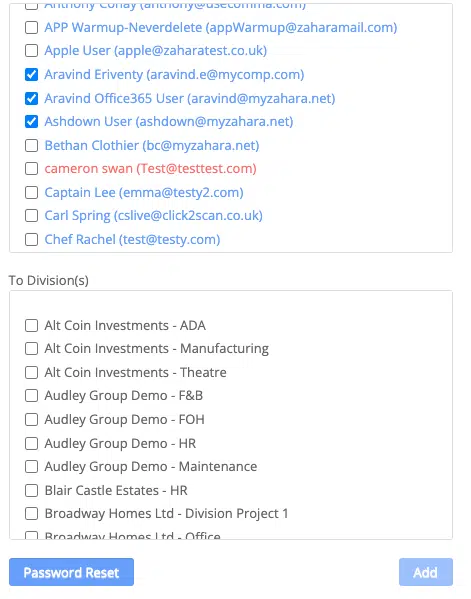Image resolution: width=471 pixels, height=599 pixels.
Task: Select Broadway Homes Ltd - Division Project 1
Action: [x=31, y=513]
